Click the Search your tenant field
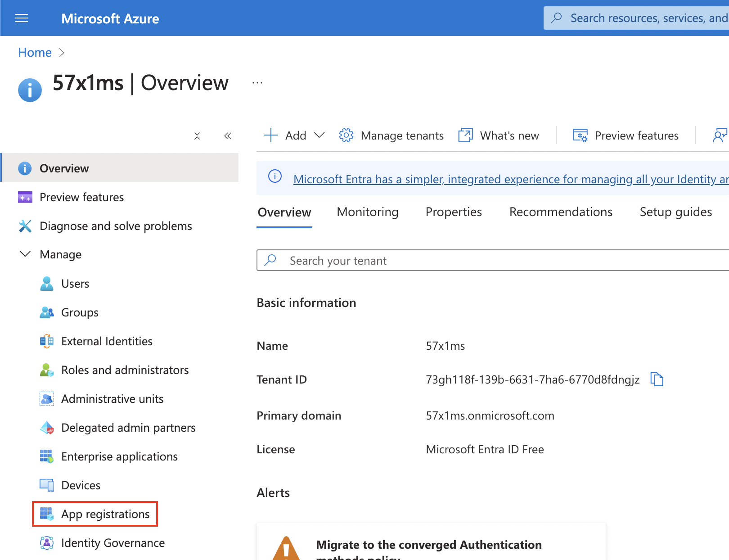 (495, 261)
